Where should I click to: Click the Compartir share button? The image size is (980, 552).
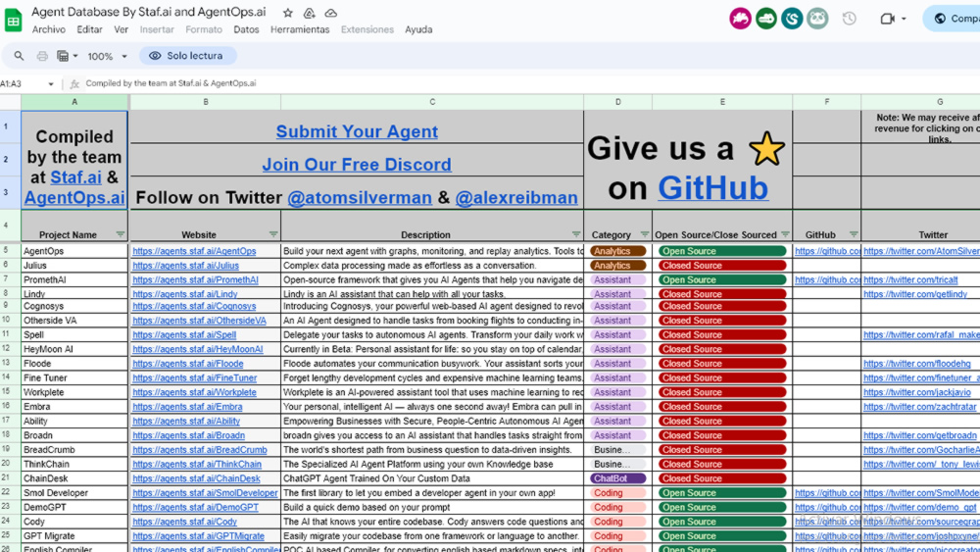(x=953, y=19)
